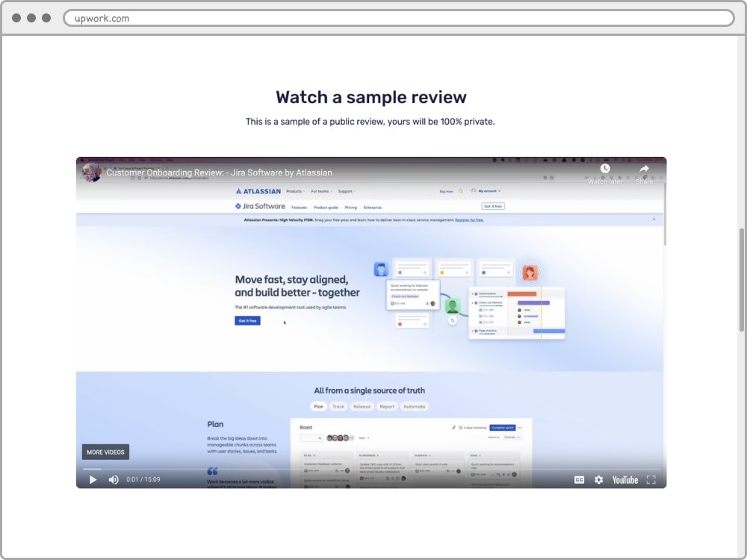Select the Track tab pill

click(x=338, y=407)
